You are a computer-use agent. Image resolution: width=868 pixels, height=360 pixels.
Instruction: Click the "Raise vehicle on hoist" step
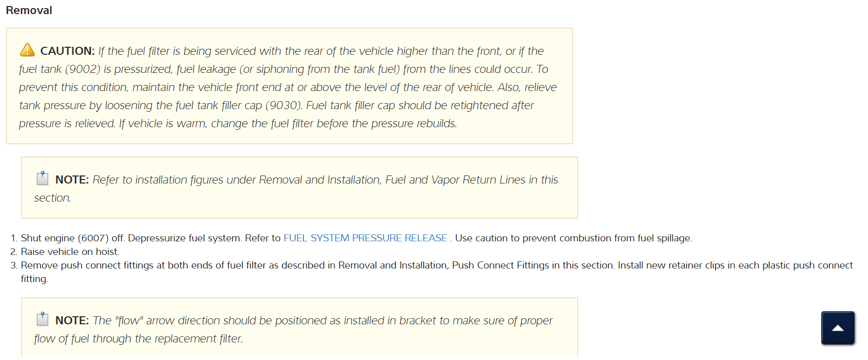pos(70,252)
